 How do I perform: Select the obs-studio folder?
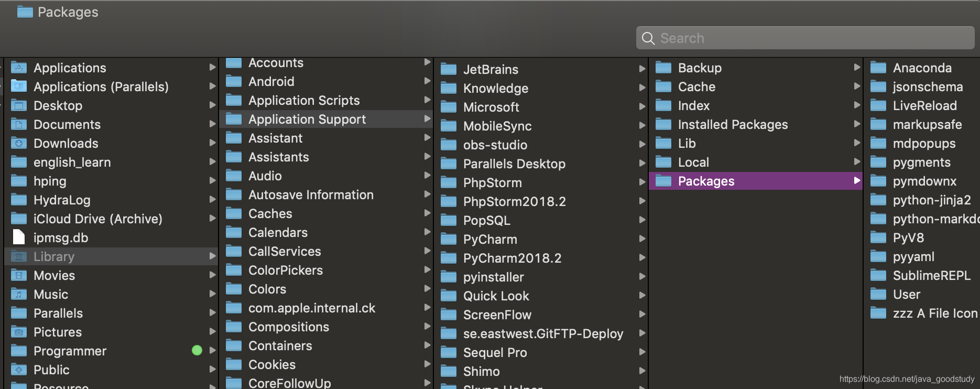tap(541, 145)
